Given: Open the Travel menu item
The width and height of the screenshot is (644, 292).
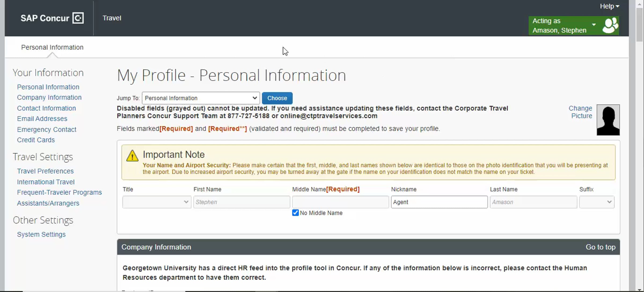Looking at the screenshot, I should [x=112, y=18].
